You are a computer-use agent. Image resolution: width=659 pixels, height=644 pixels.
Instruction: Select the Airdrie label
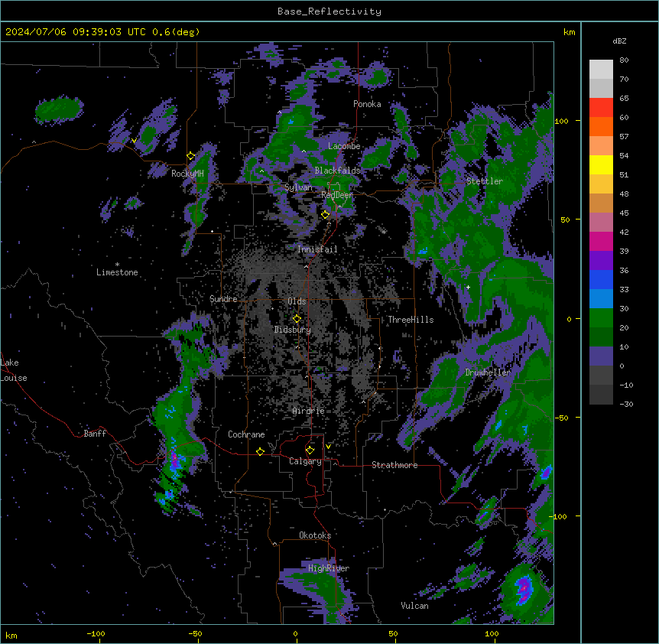(309, 411)
